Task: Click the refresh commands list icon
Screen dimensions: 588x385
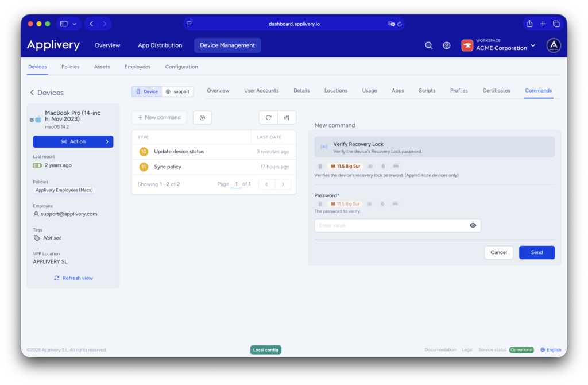Action: [x=268, y=117]
